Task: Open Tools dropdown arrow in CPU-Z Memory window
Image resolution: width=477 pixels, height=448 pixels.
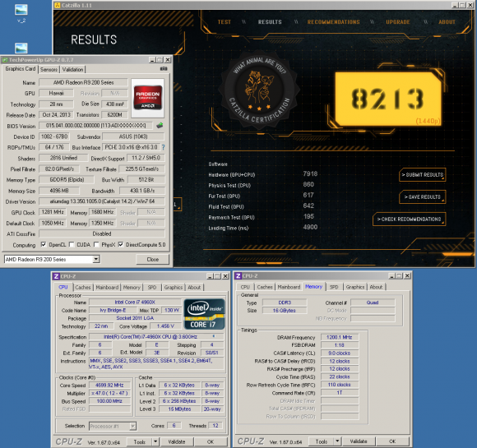Action: (x=337, y=441)
